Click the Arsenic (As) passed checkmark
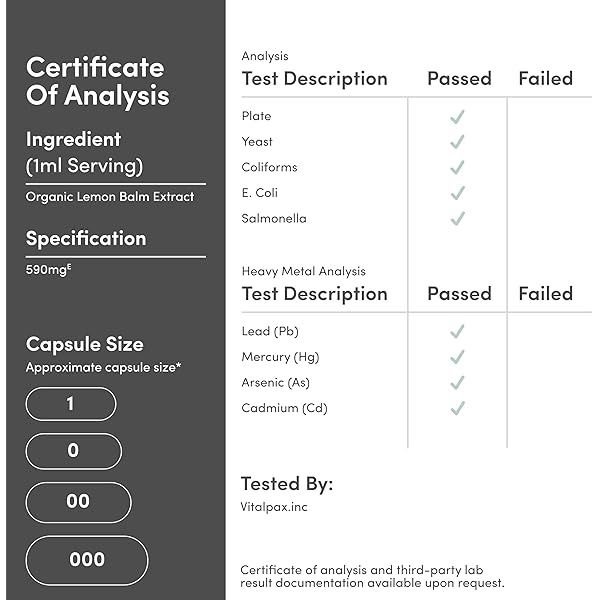This screenshot has width=600, height=600. pyautogui.click(x=458, y=382)
